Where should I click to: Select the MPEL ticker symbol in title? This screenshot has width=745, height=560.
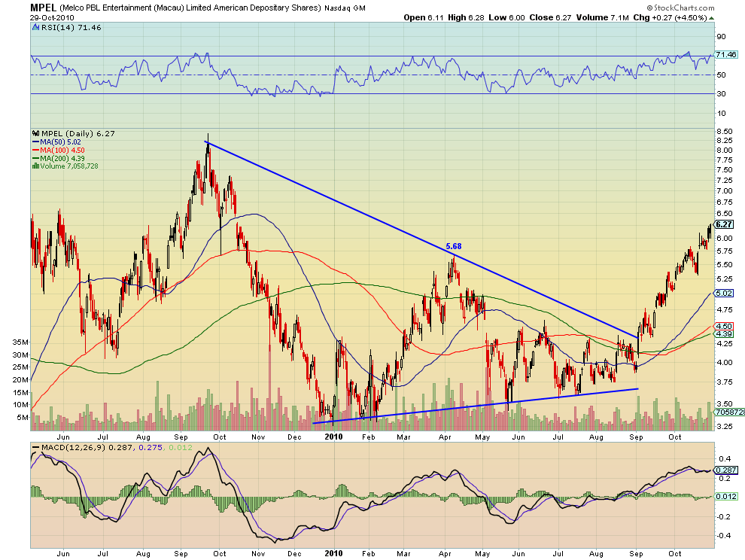[x=43, y=8]
